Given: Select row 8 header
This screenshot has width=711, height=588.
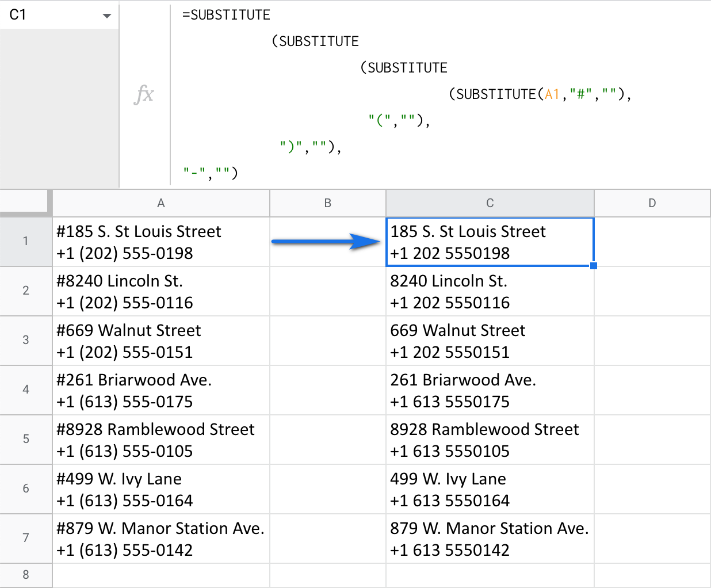Looking at the screenshot, I should click(x=25, y=575).
